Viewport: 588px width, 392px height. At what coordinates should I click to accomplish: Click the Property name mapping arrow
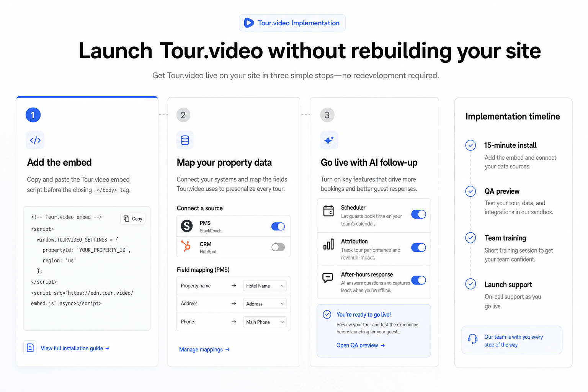(x=234, y=286)
